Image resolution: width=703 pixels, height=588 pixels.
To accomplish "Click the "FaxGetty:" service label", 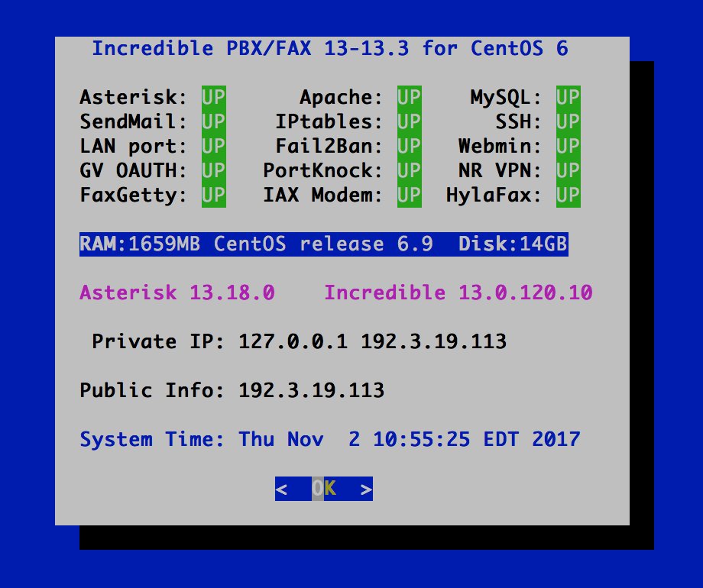I will (134, 195).
